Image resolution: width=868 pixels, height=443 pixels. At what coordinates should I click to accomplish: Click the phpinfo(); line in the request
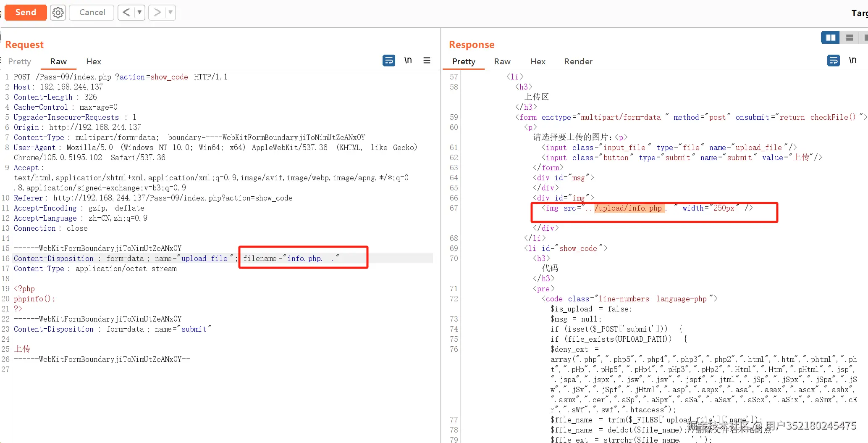tap(34, 299)
